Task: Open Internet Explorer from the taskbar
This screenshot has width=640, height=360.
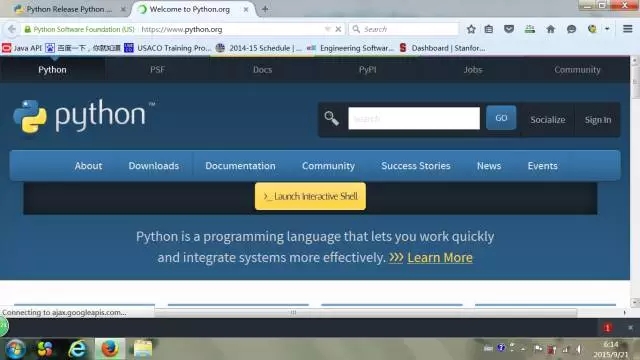Action: tap(77, 349)
